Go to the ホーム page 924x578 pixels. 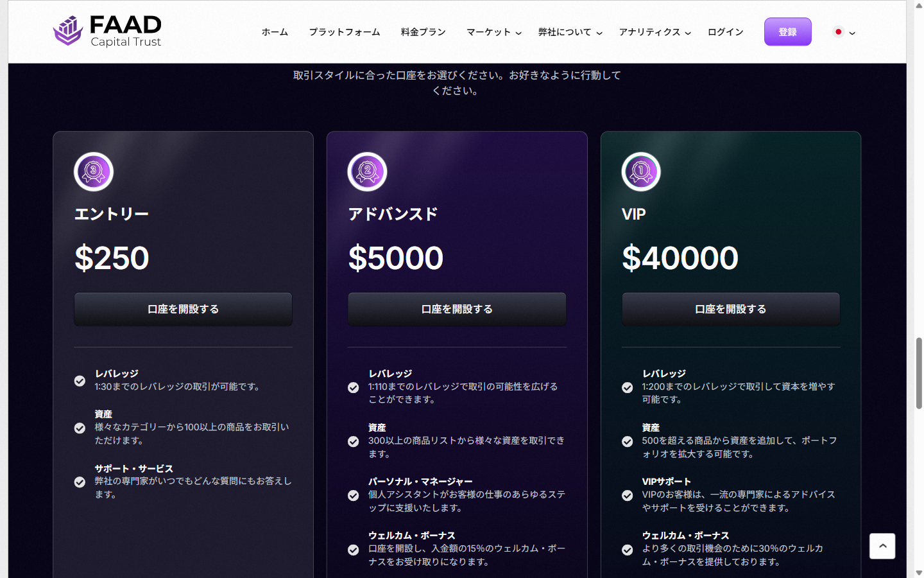275,32
